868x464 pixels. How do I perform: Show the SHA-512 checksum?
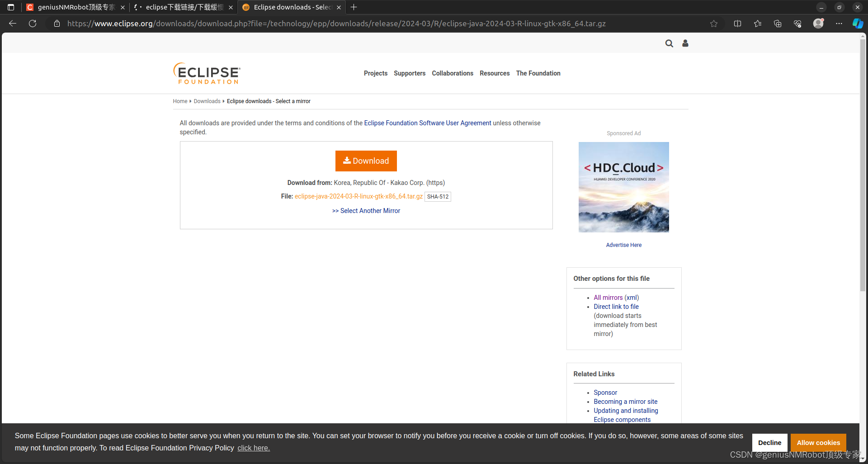pos(438,197)
